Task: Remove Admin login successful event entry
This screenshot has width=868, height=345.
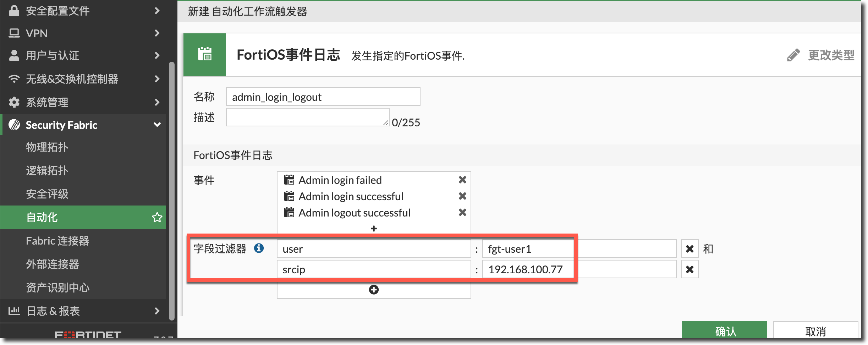Action: point(462,196)
